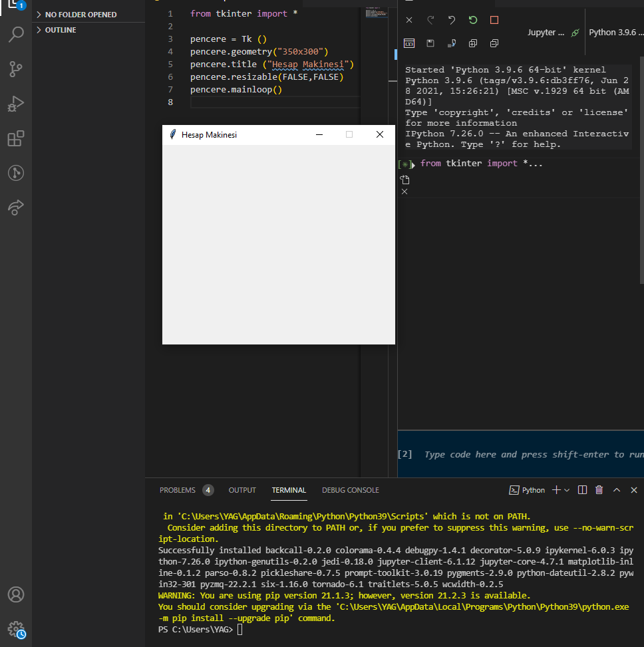This screenshot has width=644, height=647.
Task: Restart the IPython kernel
Action: (x=473, y=21)
